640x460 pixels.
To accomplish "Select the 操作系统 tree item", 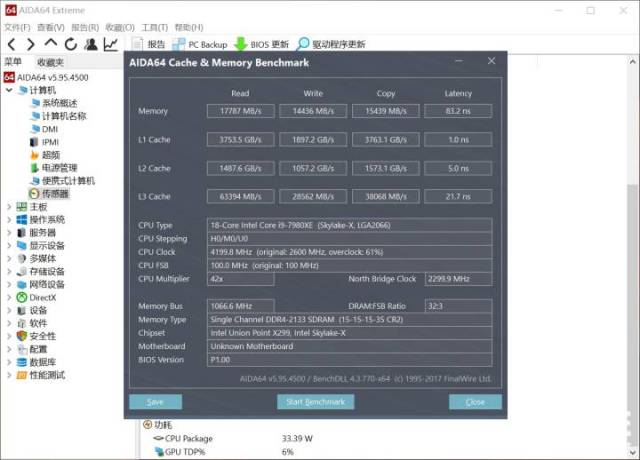I will (x=41, y=220).
